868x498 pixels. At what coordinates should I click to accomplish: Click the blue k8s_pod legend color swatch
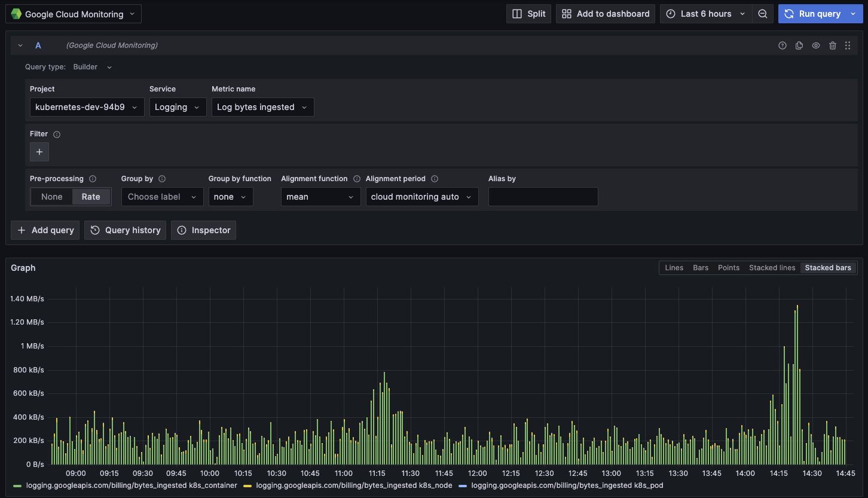pos(463,486)
